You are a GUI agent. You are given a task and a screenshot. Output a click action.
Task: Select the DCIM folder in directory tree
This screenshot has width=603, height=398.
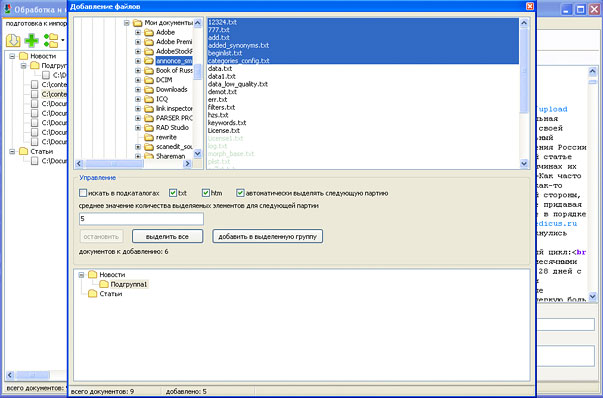tap(164, 80)
